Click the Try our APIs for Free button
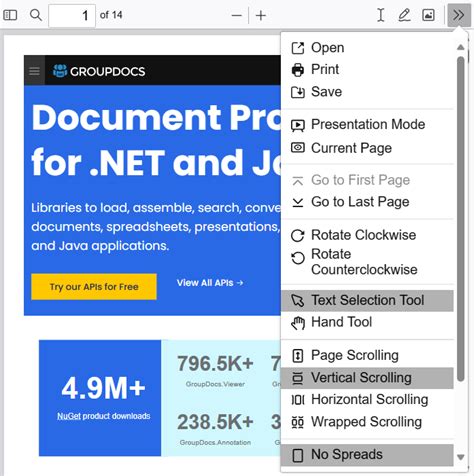 [x=94, y=287]
